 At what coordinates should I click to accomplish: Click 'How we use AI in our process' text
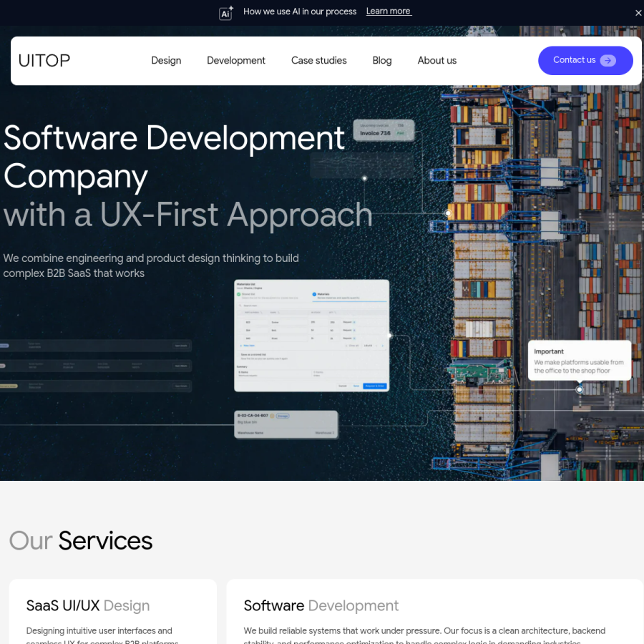pyautogui.click(x=299, y=11)
